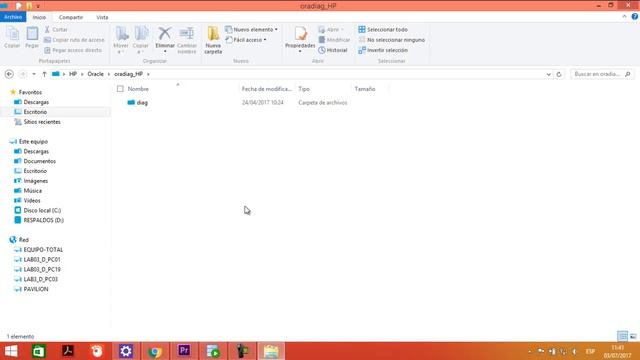Open the Mover a dropdown
Image resolution: width=640 pixels, height=360 pixels.
[121, 40]
